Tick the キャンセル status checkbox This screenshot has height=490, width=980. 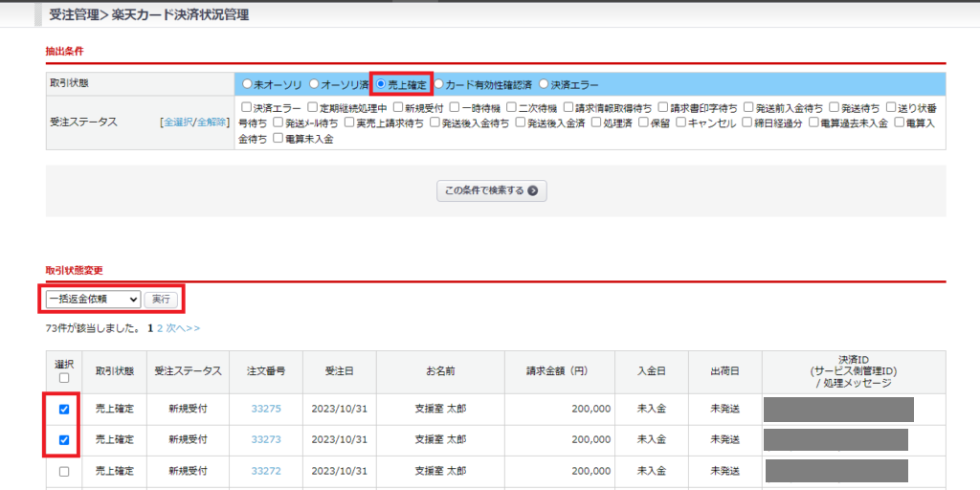tap(680, 122)
